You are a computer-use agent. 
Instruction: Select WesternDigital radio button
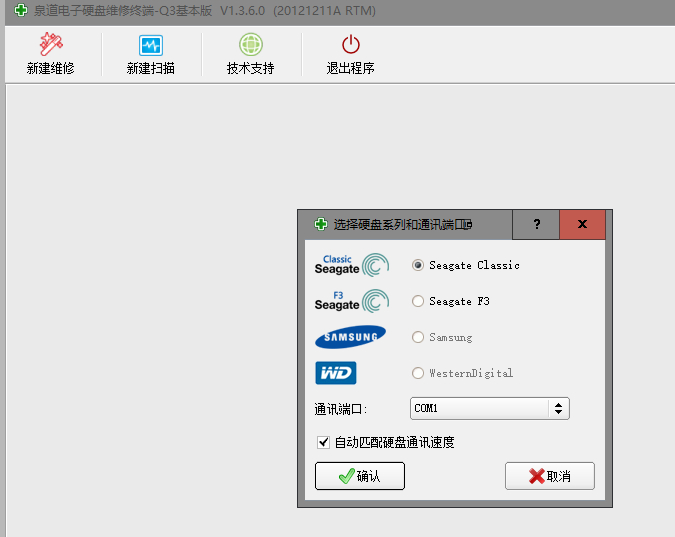(418, 373)
